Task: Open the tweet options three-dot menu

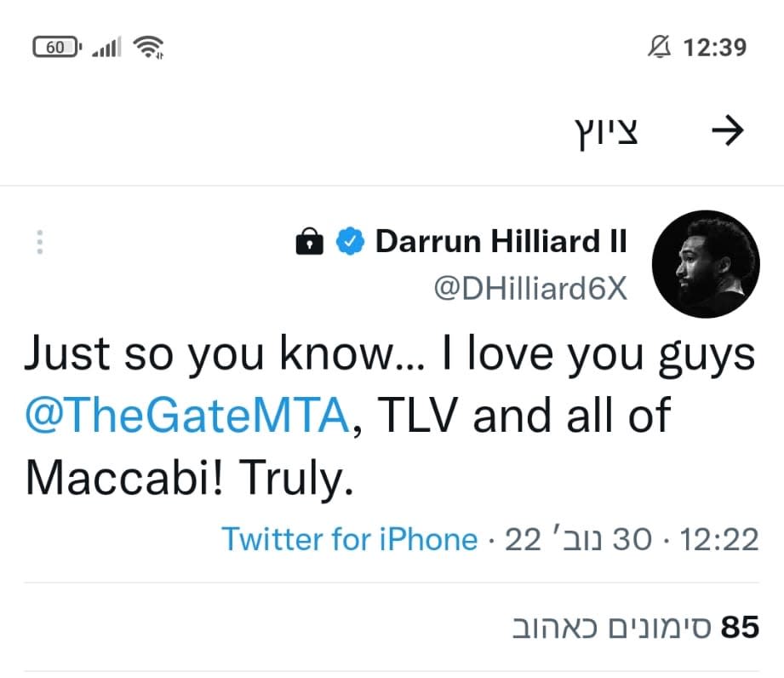Action: [x=39, y=241]
